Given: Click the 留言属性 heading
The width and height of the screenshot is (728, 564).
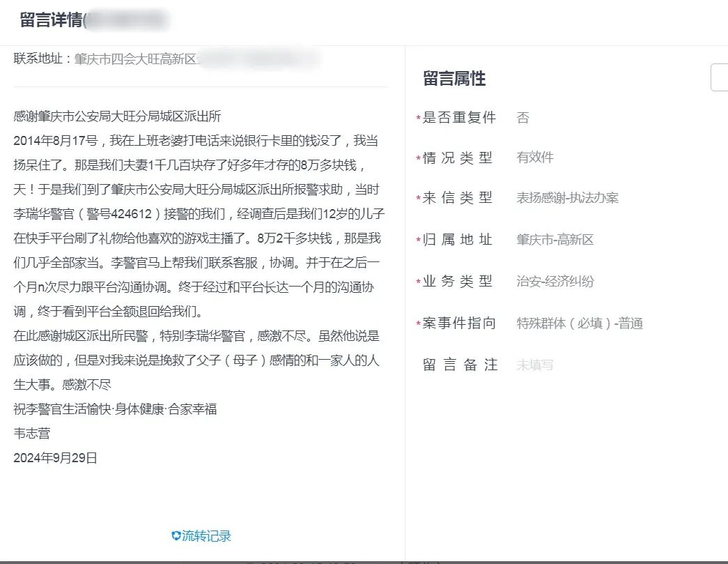Looking at the screenshot, I should (454, 78).
